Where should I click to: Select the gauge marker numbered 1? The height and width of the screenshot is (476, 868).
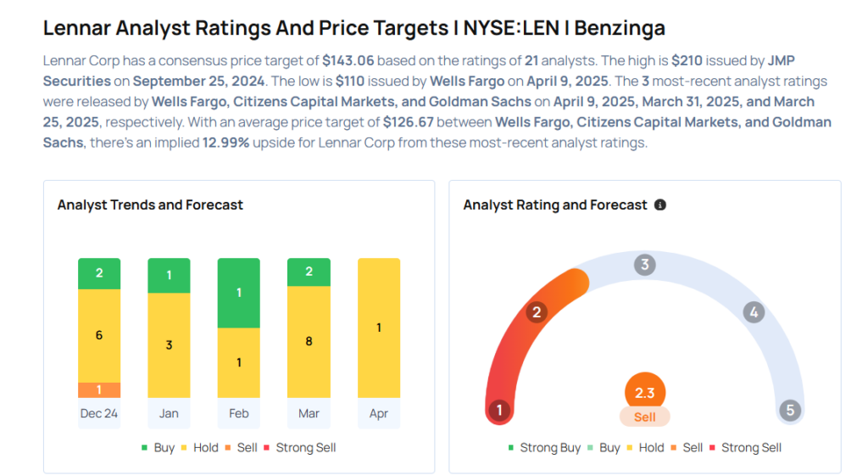(x=499, y=410)
